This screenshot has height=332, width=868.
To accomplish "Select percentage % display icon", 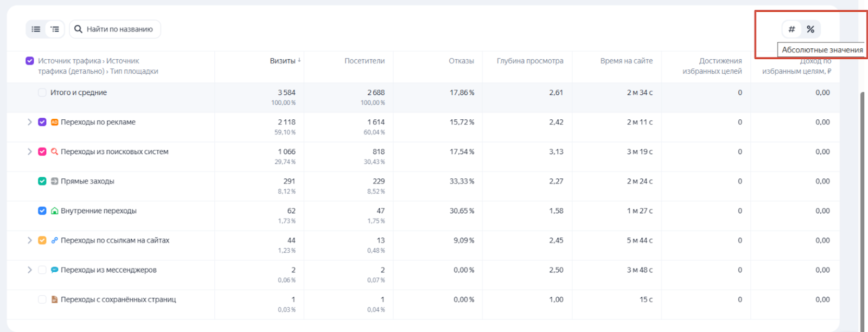I will point(810,29).
